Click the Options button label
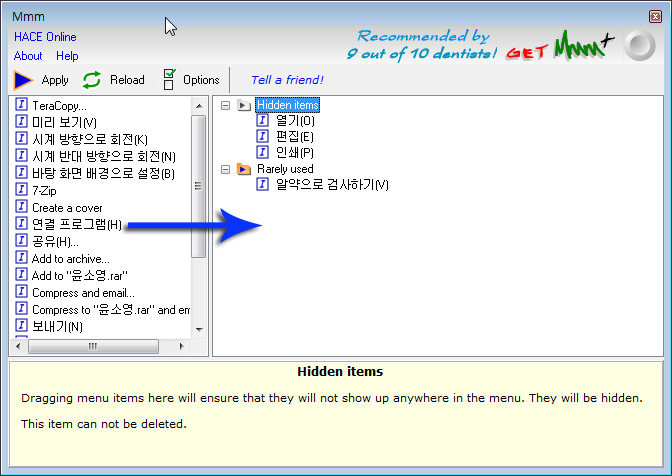The height and width of the screenshot is (476, 672). point(201,80)
